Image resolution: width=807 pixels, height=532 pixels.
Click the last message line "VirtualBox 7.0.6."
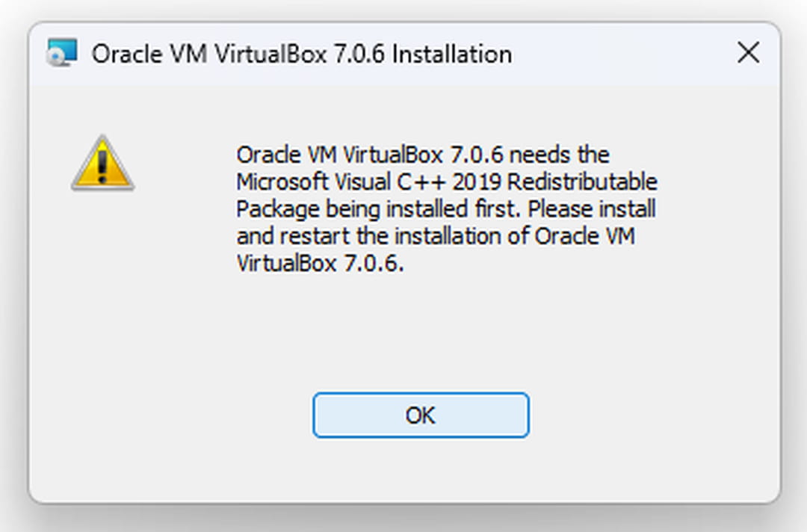pyautogui.click(x=320, y=263)
